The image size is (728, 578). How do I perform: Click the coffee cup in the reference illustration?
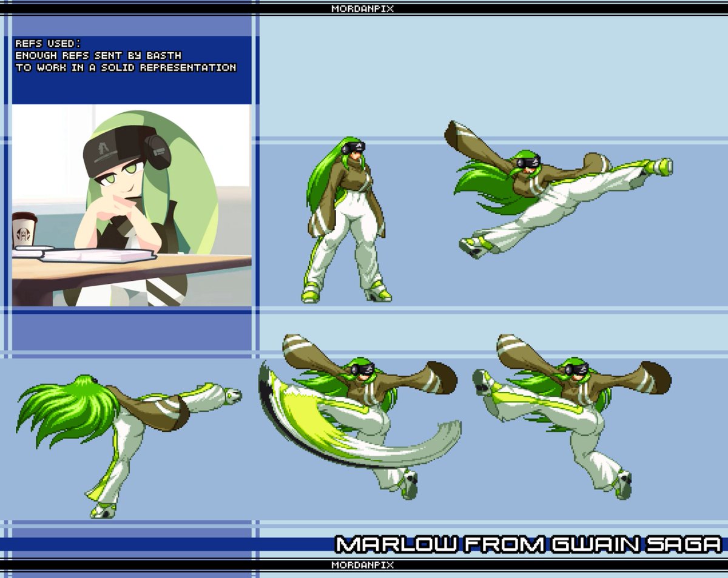(25, 230)
